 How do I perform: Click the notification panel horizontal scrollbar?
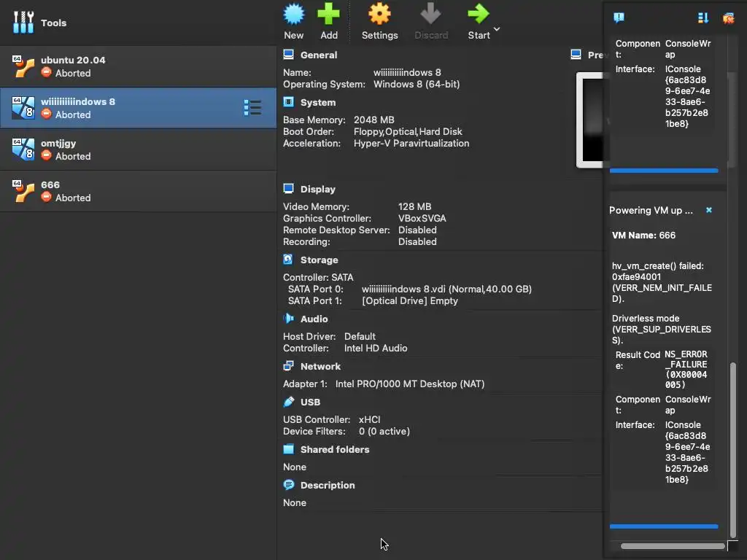point(672,546)
